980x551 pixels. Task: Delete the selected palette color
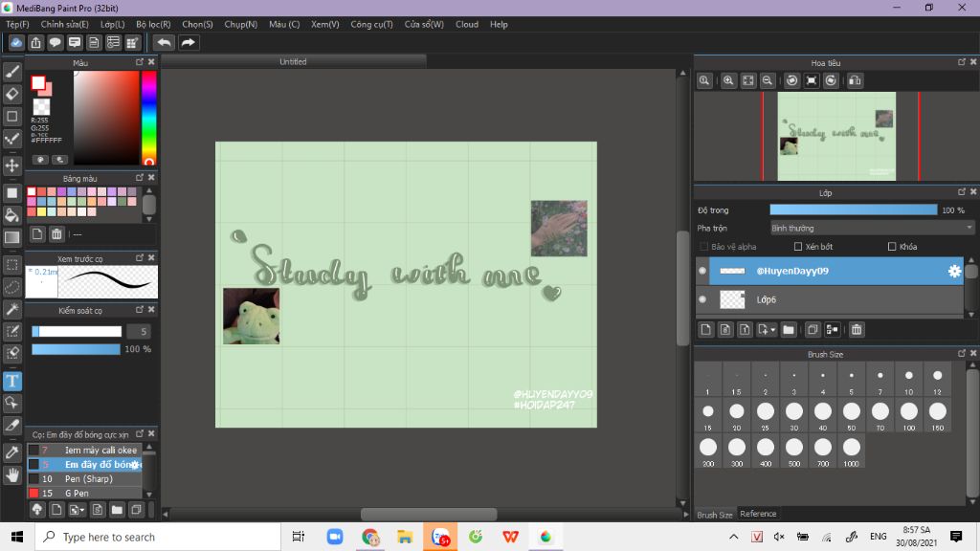(x=56, y=234)
